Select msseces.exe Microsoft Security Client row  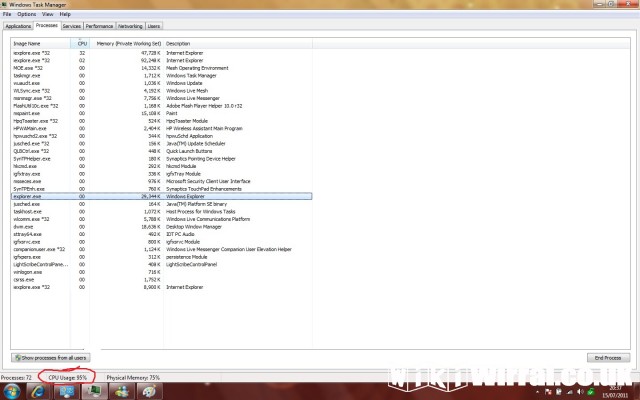point(162,181)
